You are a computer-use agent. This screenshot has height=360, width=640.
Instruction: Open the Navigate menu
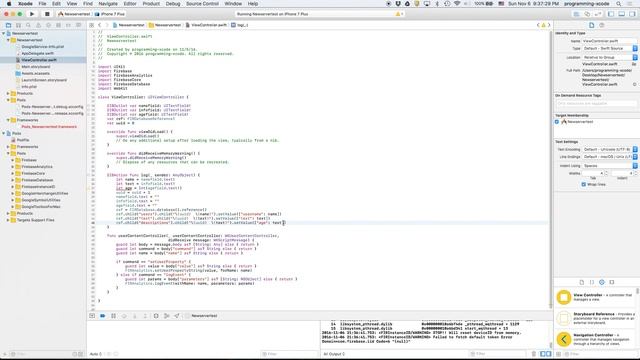pos(108,4)
